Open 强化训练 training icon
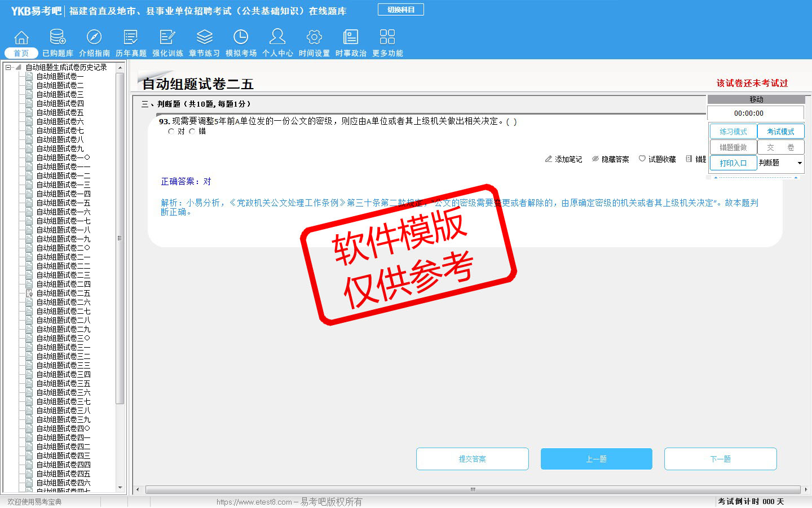 (x=167, y=38)
